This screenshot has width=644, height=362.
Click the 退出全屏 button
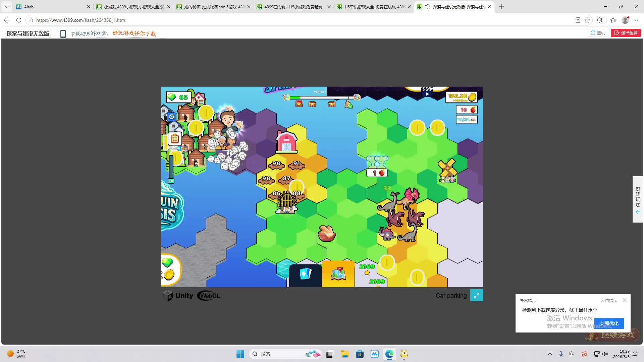[626, 33]
